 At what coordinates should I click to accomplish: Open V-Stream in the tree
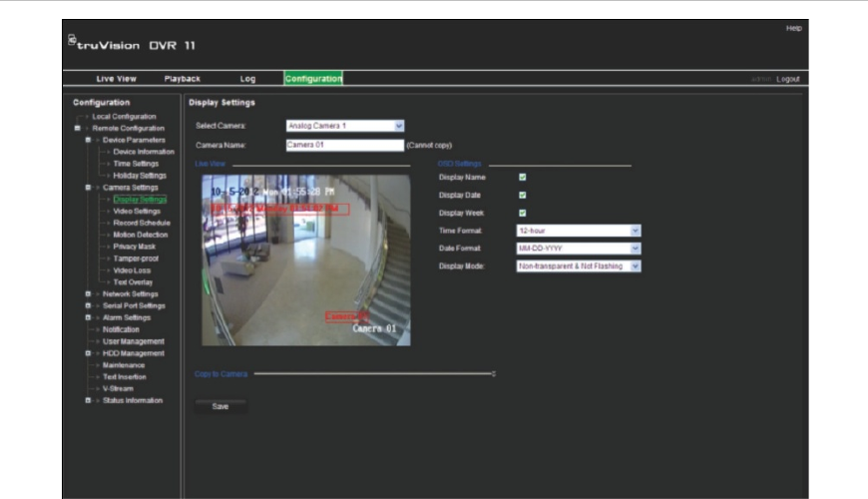[118, 389]
